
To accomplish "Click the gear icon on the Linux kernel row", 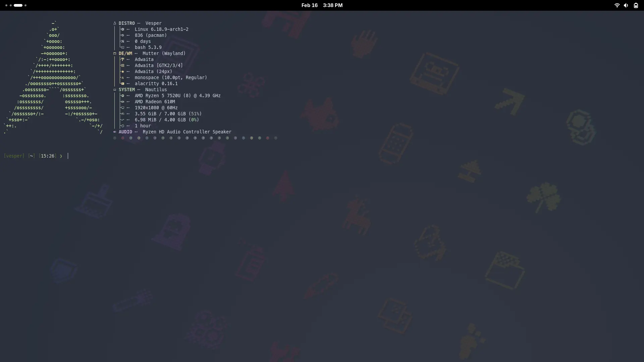I will [122, 29].
